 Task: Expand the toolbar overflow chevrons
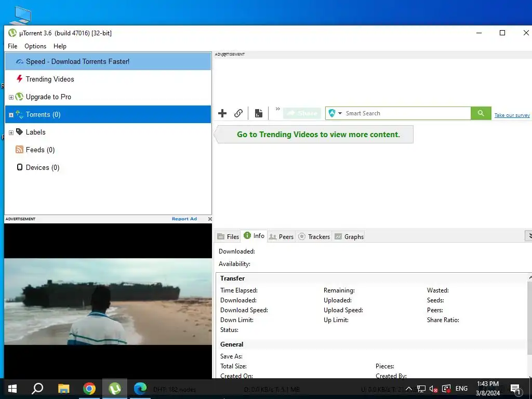tap(277, 109)
